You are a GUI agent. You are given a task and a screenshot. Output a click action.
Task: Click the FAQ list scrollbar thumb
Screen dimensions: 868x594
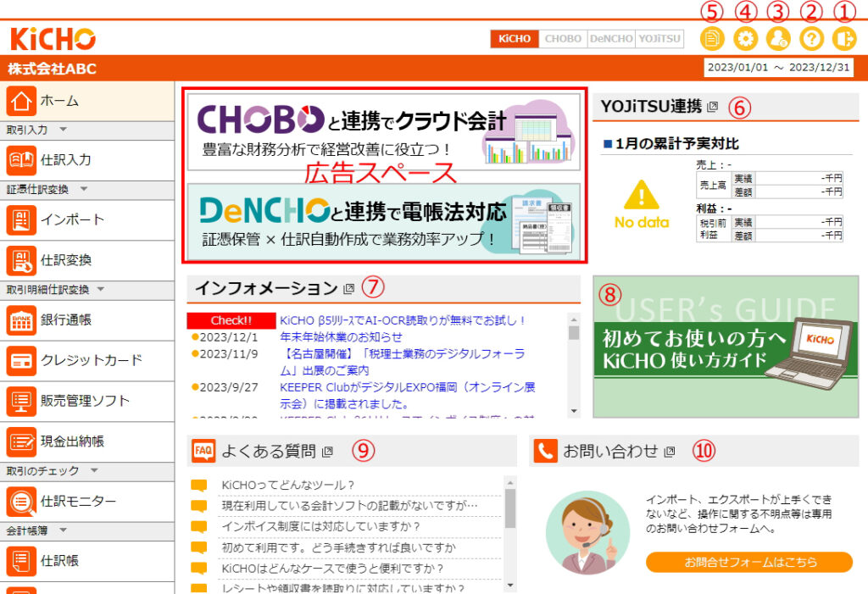click(x=510, y=508)
